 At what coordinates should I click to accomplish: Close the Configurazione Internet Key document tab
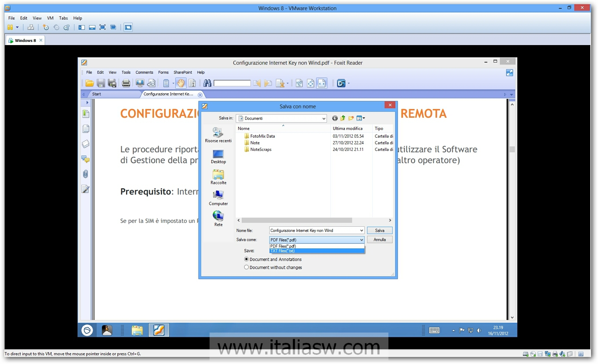coord(200,95)
